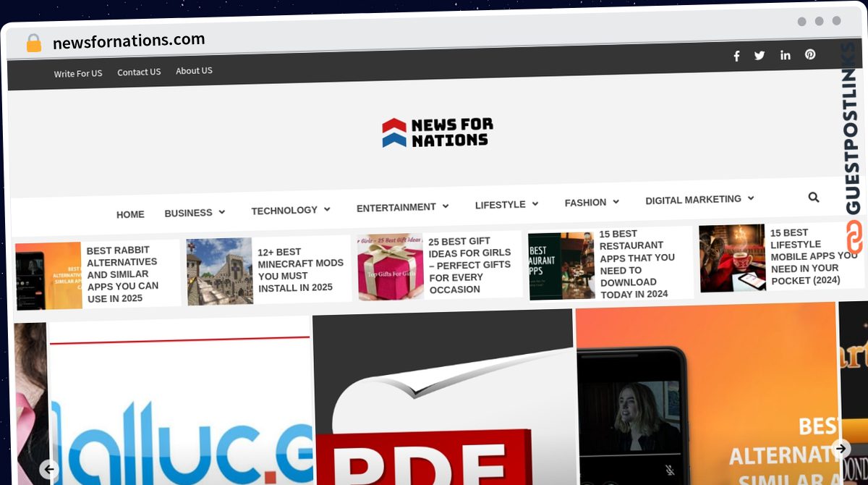Go to previous slide with left arrow
The image size is (868, 485).
pyautogui.click(x=48, y=469)
